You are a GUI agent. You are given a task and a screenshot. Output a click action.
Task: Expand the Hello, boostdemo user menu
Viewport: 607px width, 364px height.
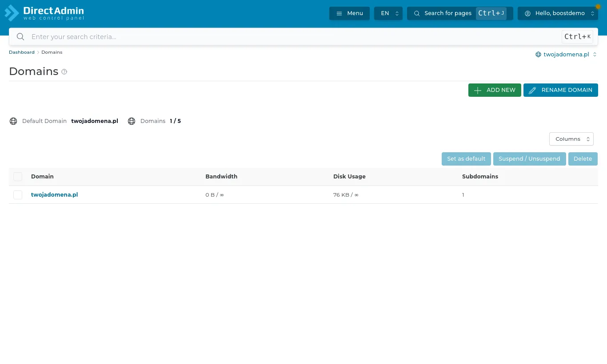click(558, 13)
